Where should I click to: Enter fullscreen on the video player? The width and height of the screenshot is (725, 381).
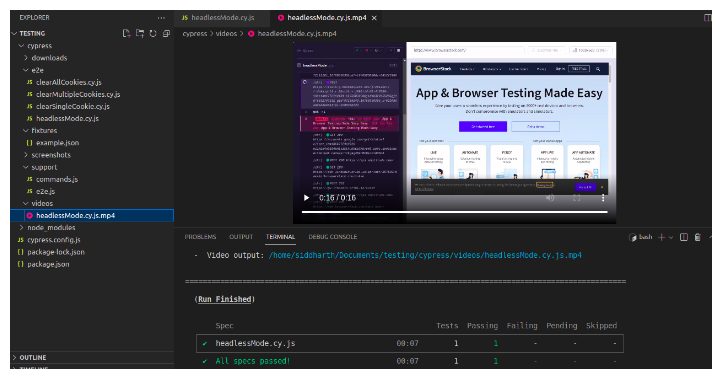(577, 198)
